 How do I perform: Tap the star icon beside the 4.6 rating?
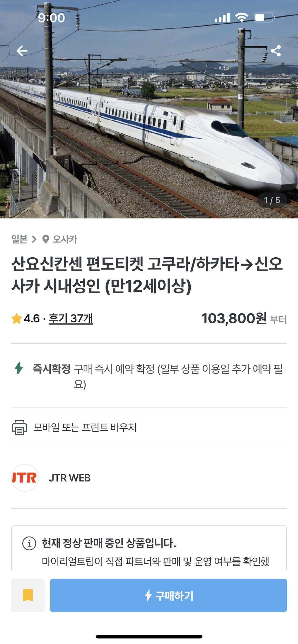pos(16,319)
